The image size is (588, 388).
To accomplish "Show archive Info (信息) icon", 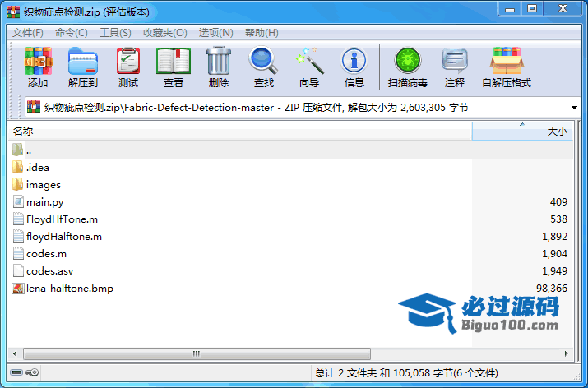I will 354,60.
